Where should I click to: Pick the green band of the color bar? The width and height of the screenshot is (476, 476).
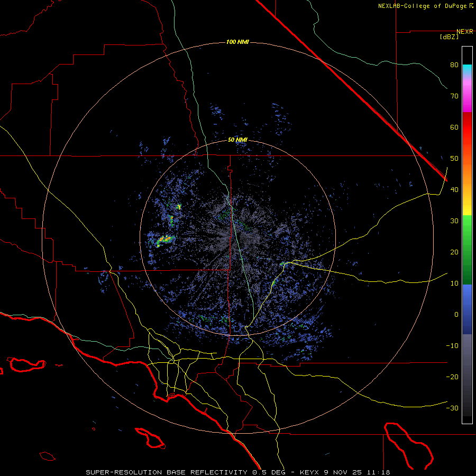[x=467, y=250]
